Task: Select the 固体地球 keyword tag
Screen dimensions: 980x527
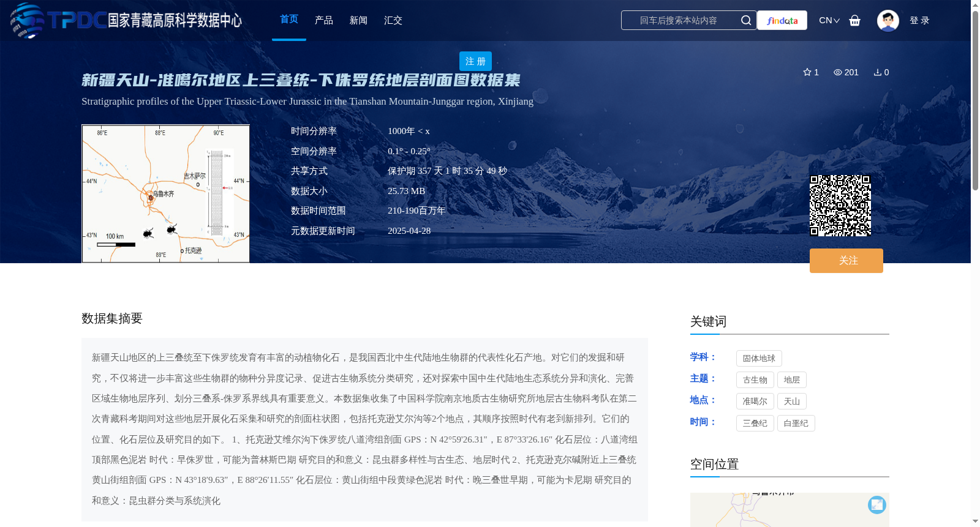Action: 759,358
